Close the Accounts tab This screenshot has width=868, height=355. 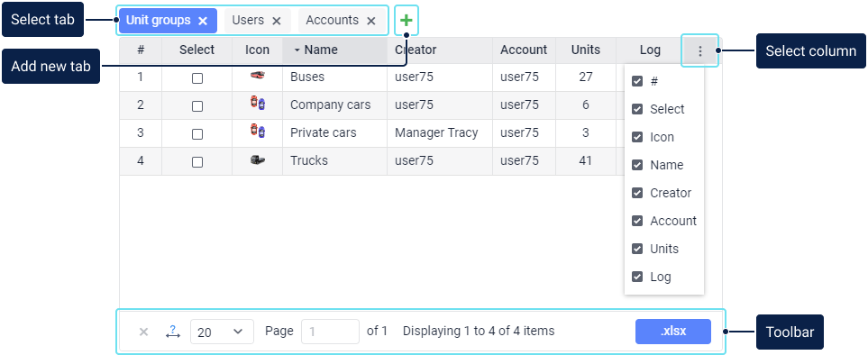tap(371, 21)
